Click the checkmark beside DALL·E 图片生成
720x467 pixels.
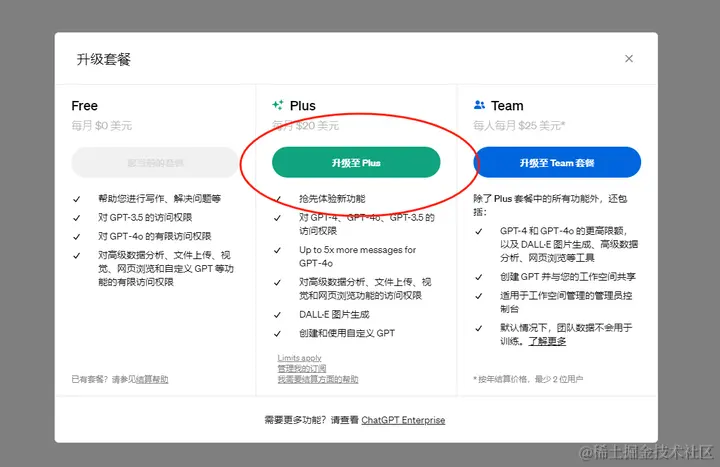(x=277, y=315)
